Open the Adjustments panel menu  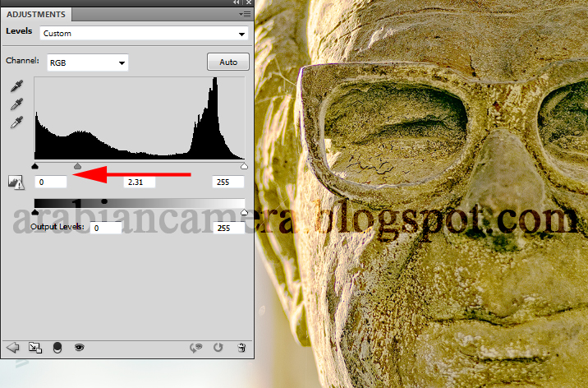[245, 15]
